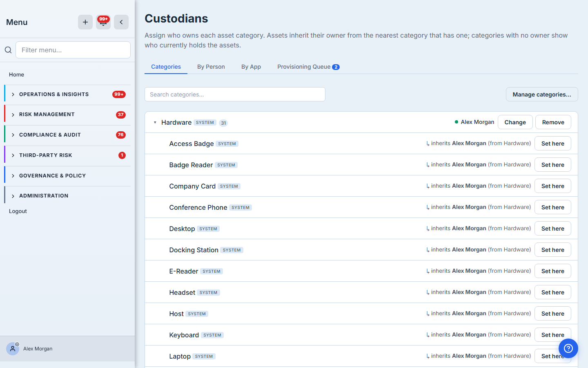Click the magnifier search icon in the sidebar
588x368 pixels.
(x=8, y=50)
